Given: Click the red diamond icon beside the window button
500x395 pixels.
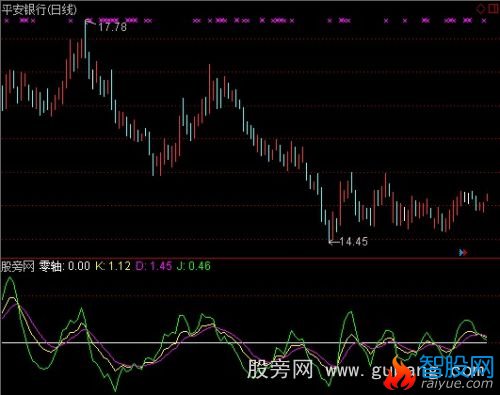Looking at the screenshot, I should 480,8.
